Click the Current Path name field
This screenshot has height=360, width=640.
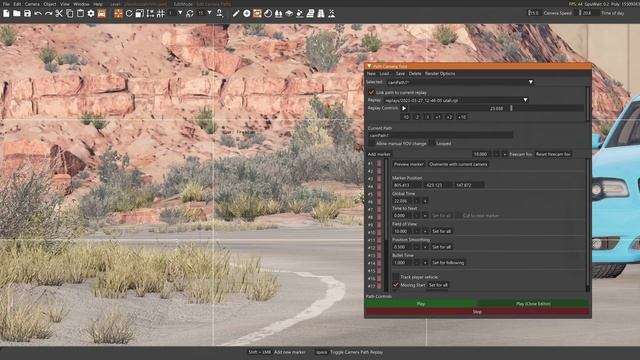click(x=440, y=135)
